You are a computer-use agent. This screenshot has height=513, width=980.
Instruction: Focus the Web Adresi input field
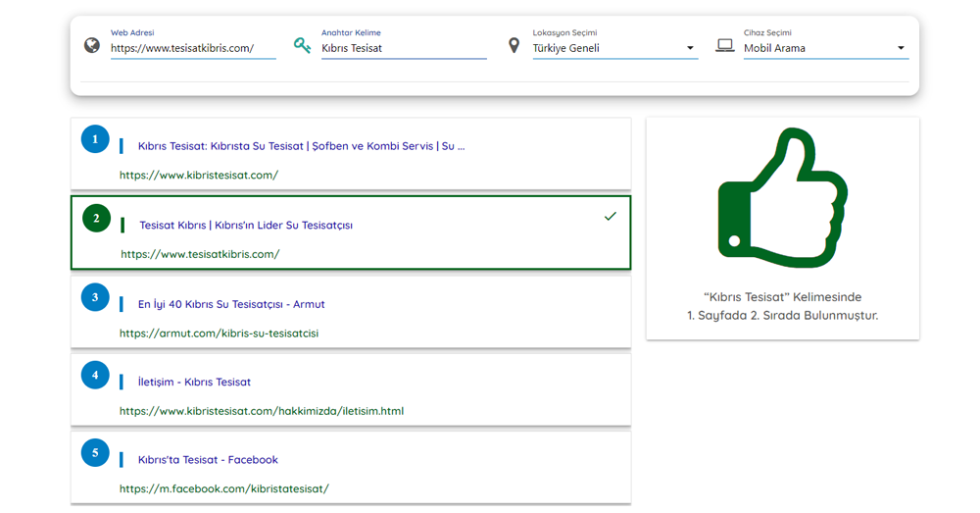pos(193,48)
